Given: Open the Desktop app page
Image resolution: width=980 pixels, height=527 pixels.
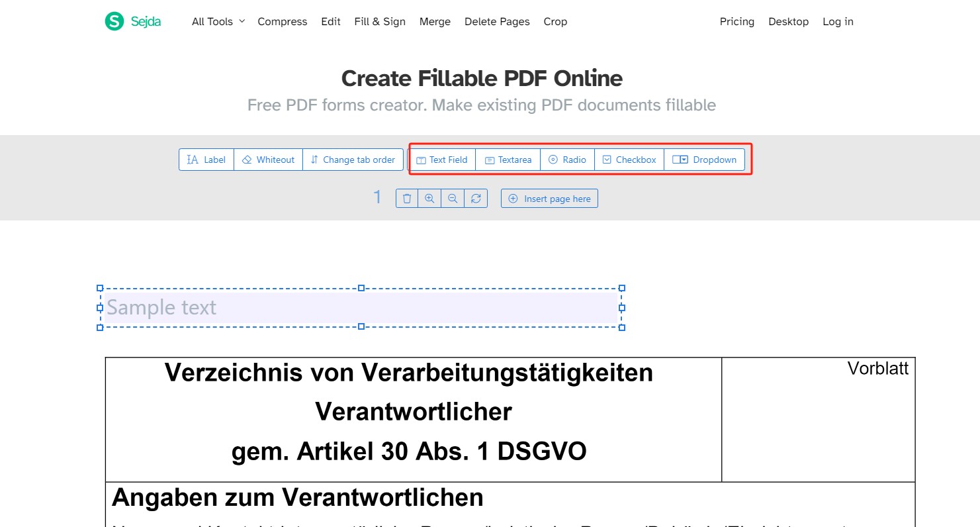Looking at the screenshot, I should click(x=788, y=21).
